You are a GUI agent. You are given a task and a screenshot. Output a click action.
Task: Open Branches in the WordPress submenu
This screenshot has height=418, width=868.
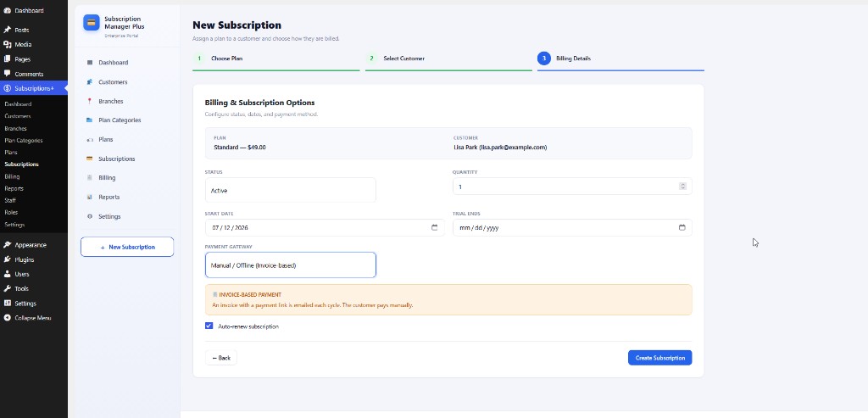tap(15, 128)
